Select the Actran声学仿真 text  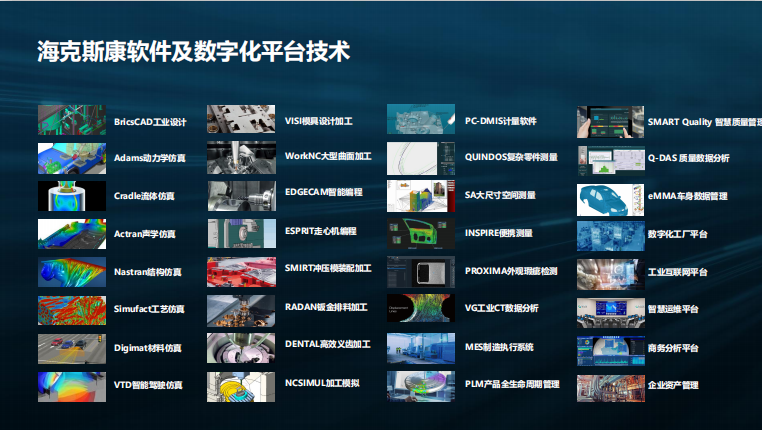144,234
